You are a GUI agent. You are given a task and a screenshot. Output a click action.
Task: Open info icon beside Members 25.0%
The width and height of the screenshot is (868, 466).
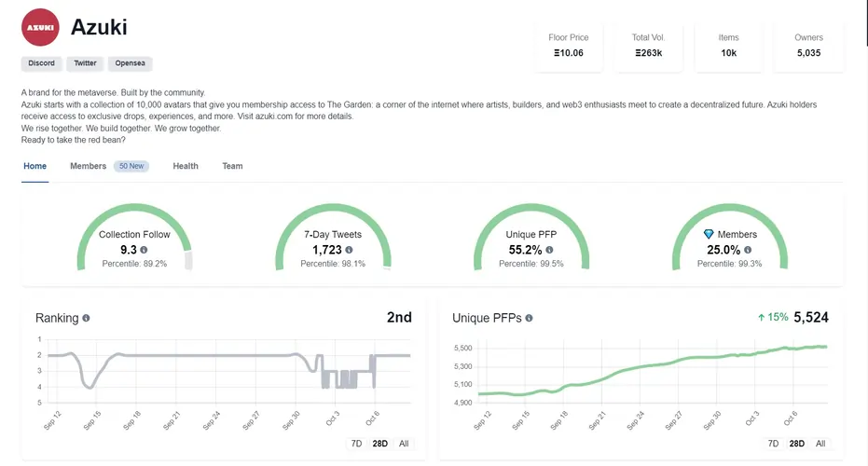point(748,250)
